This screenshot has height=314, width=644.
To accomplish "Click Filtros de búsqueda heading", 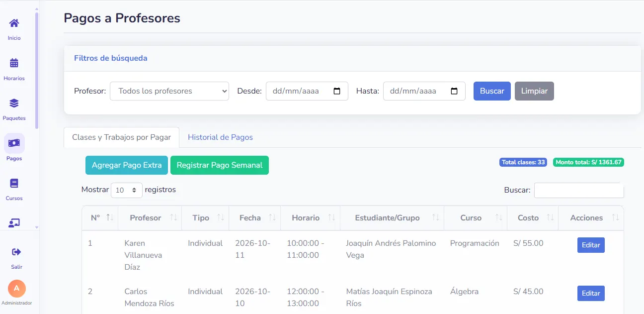I will click(111, 58).
